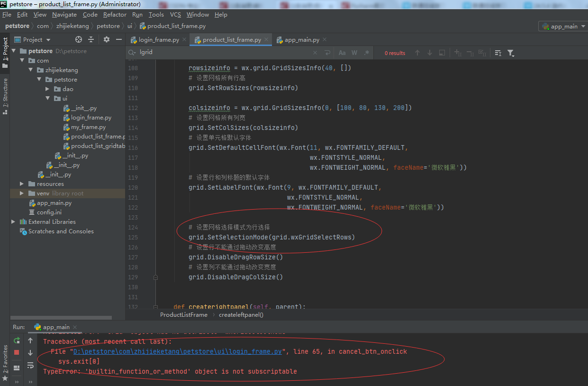This screenshot has width=588, height=386.
Task: Go to next search occurrence arrow
Action: click(430, 53)
